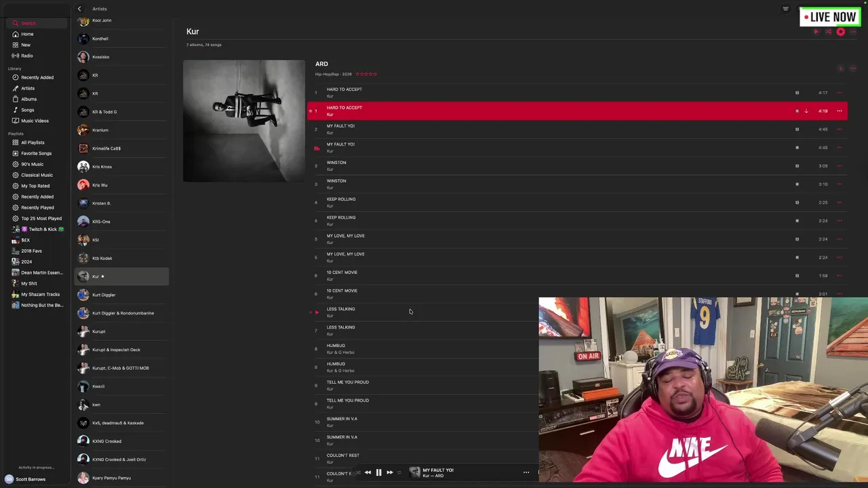The image size is (868, 488).
Task: Pause the current song
Action: tap(378, 472)
